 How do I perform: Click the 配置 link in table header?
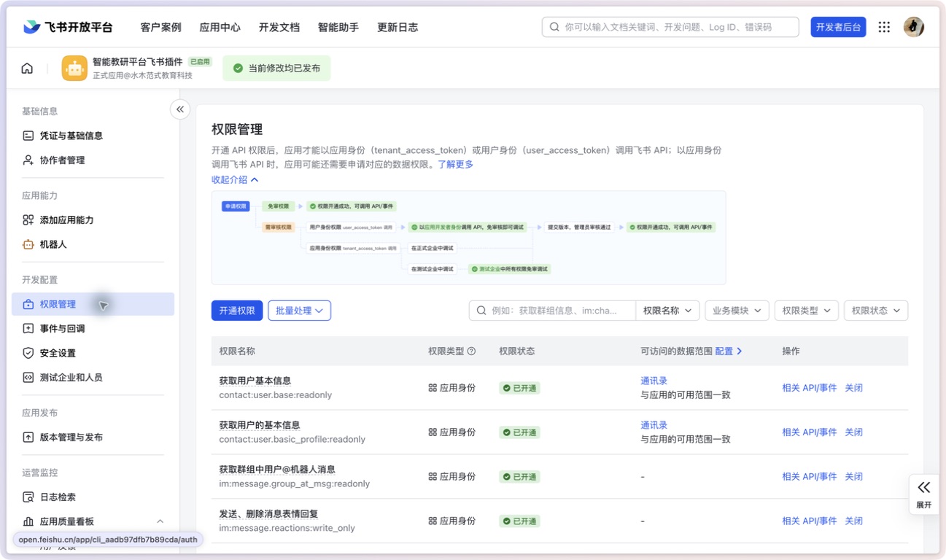[729, 351]
